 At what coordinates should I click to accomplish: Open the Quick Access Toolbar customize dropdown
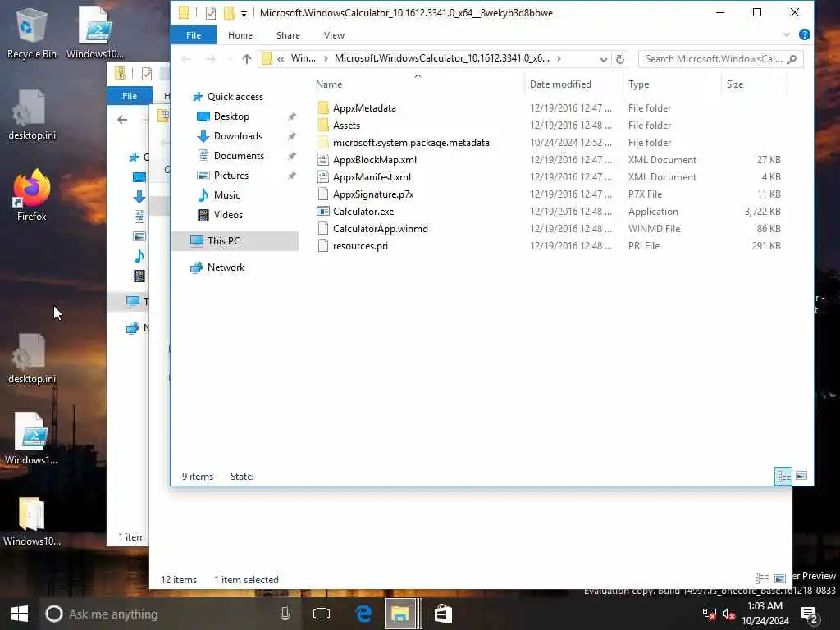(x=244, y=13)
